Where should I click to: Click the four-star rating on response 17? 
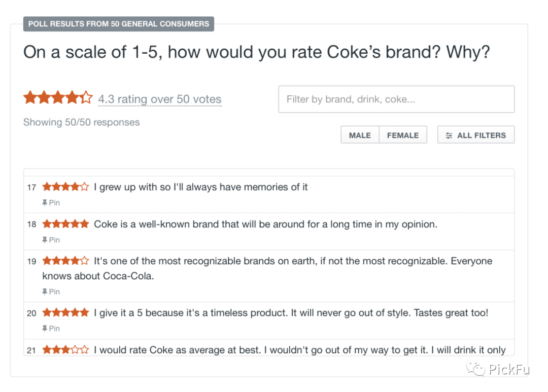click(x=65, y=187)
